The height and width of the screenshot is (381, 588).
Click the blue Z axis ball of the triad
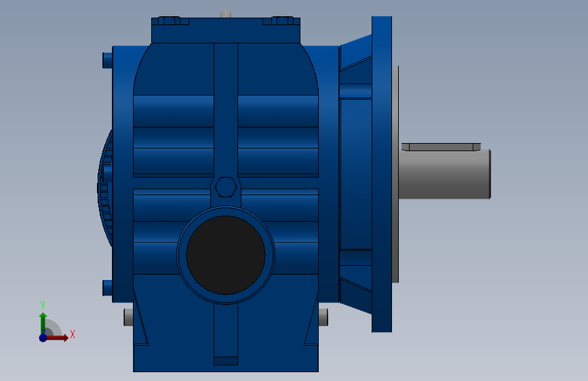tap(43, 338)
